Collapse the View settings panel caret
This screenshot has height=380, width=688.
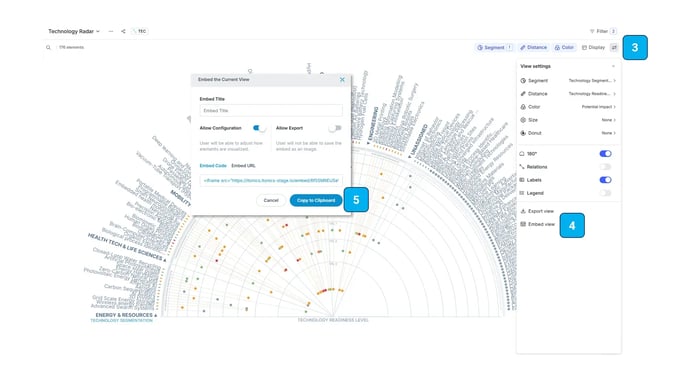click(x=613, y=66)
